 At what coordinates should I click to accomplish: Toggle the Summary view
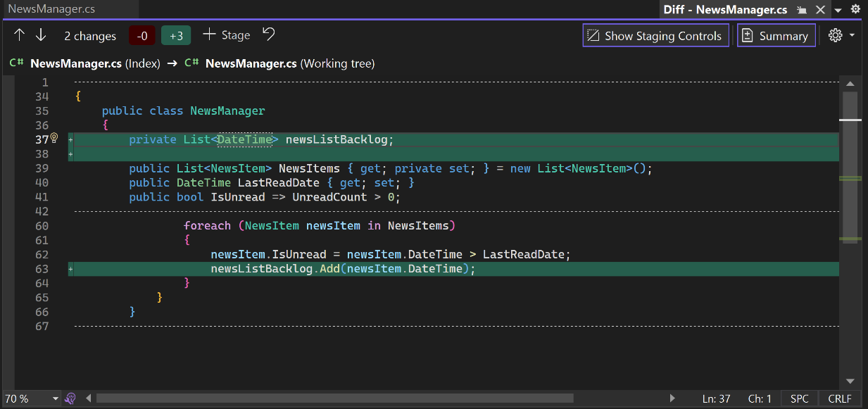pos(776,36)
